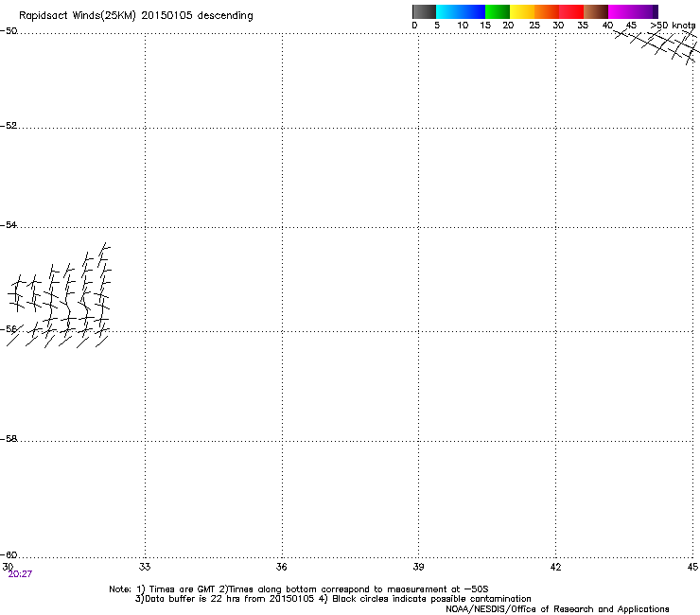Click the purple time stamp '20:27'
Viewport: 700px width, 615px height.
tap(20, 574)
